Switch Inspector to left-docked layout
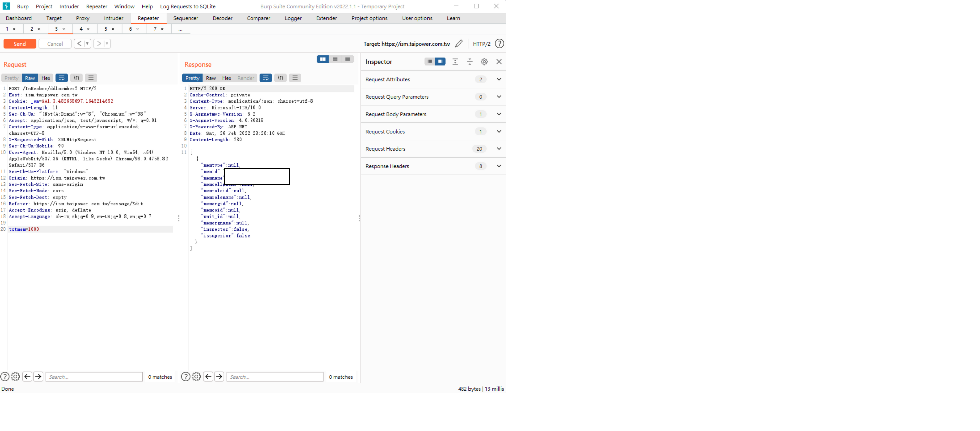 (430, 61)
